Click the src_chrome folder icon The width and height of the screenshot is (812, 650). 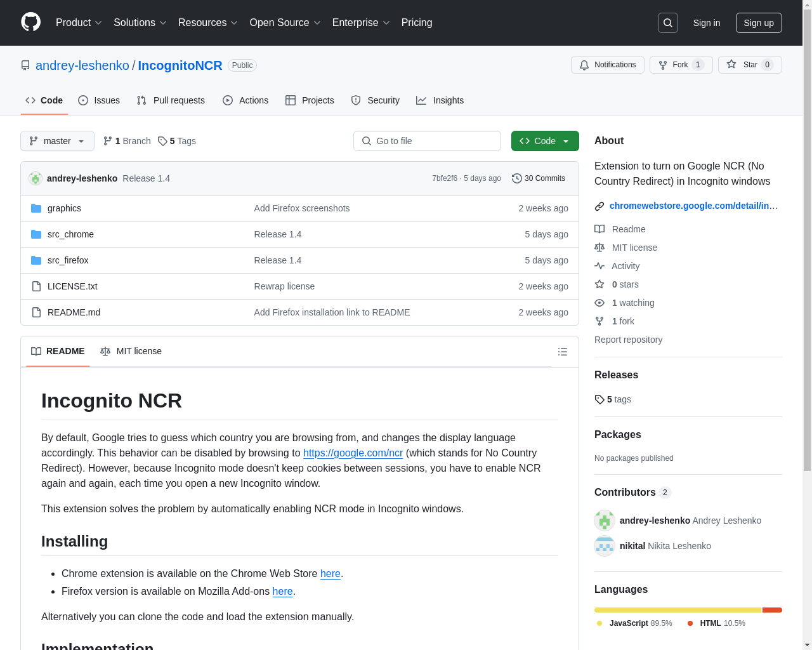click(36, 234)
